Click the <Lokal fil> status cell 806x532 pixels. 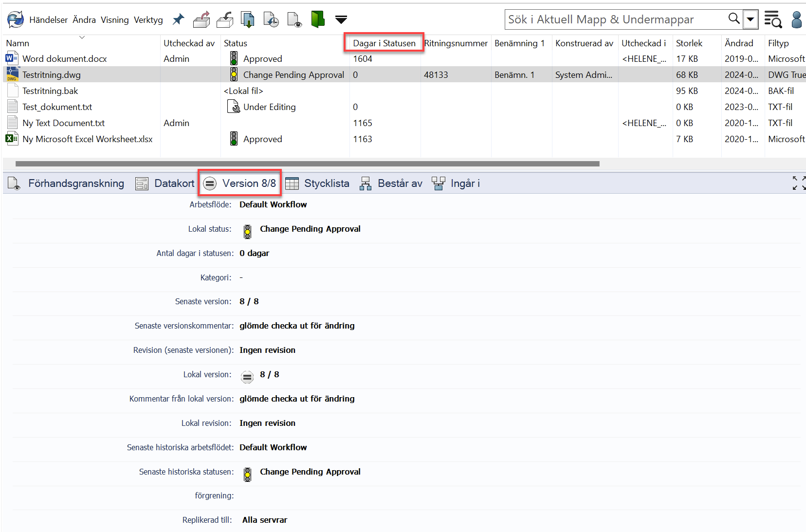click(x=243, y=91)
